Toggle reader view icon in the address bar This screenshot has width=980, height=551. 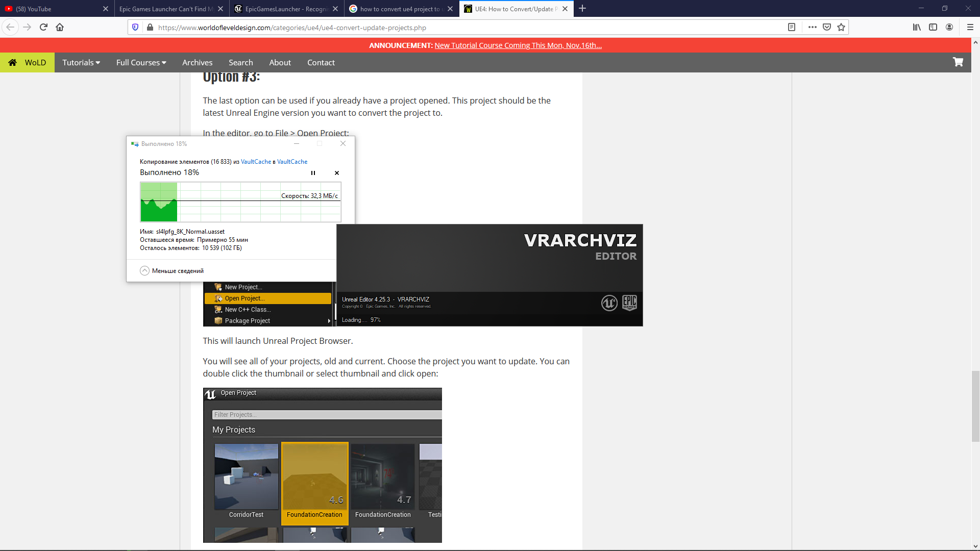click(792, 27)
